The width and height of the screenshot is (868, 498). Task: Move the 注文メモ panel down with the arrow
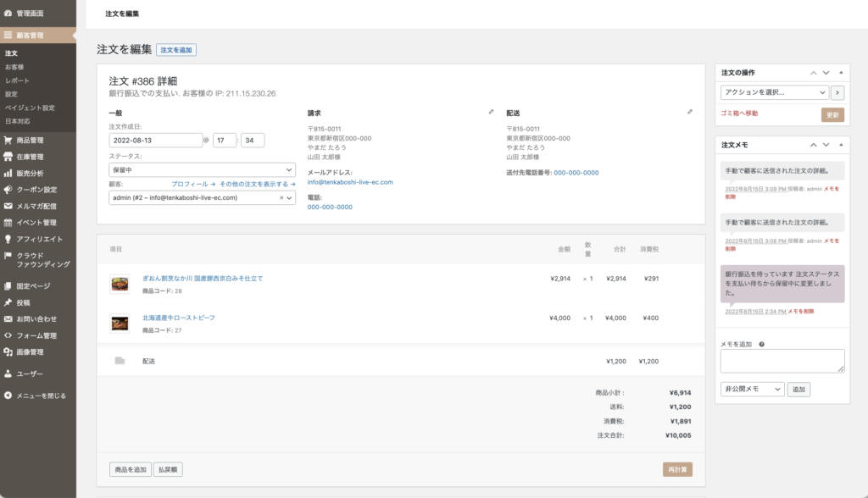[826, 145]
